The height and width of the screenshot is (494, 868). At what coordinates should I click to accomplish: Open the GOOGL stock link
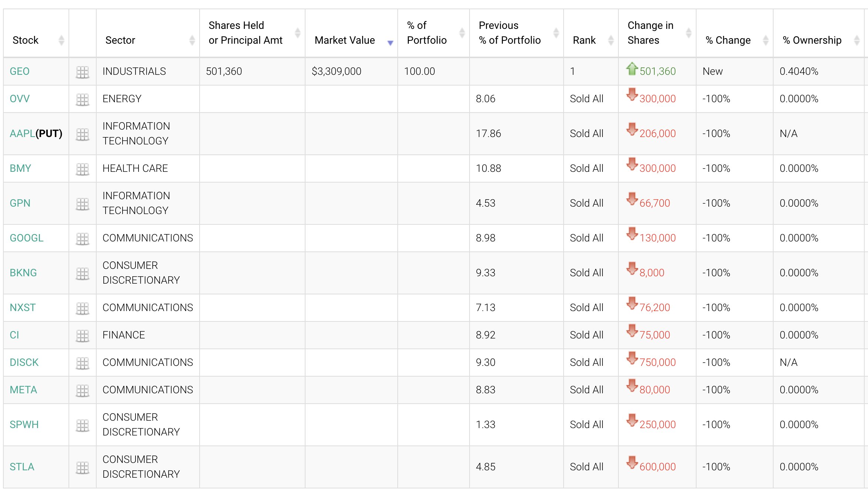coord(27,238)
